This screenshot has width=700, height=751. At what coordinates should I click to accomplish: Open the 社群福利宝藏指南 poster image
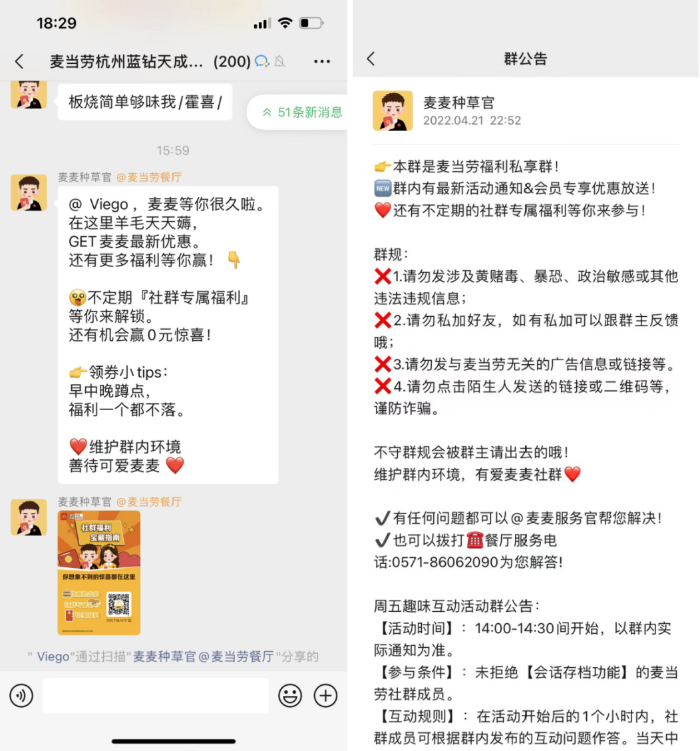click(99, 573)
